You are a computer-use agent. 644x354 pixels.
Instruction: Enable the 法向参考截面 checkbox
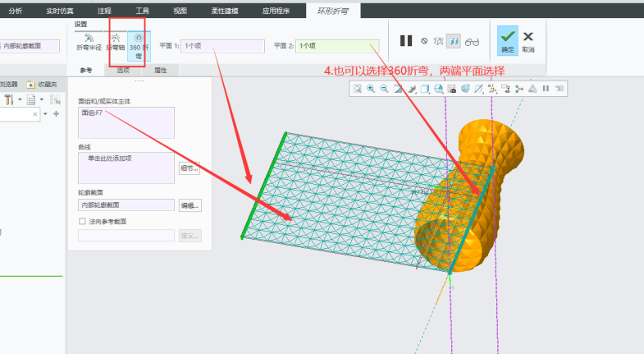[x=82, y=222]
